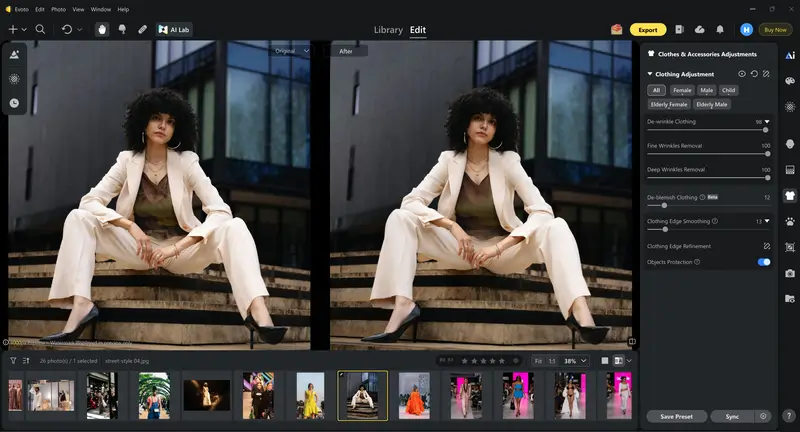
Task: Select the healing eraser tool in toolbar
Action: (x=142, y=29)
